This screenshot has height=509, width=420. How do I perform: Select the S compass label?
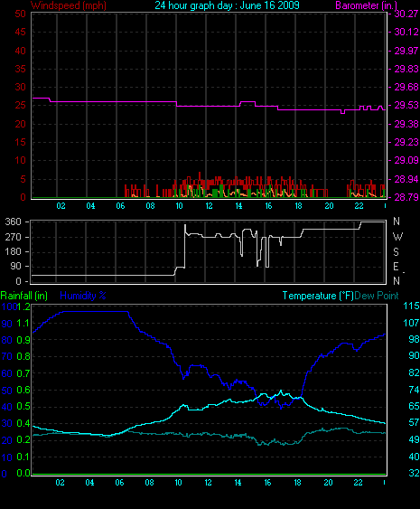[396, 252]
